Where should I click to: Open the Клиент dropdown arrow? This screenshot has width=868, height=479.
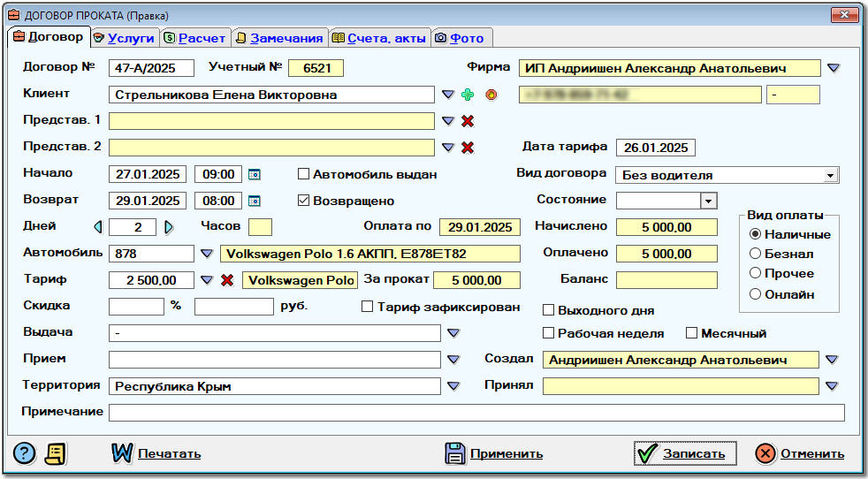(448, 95)
